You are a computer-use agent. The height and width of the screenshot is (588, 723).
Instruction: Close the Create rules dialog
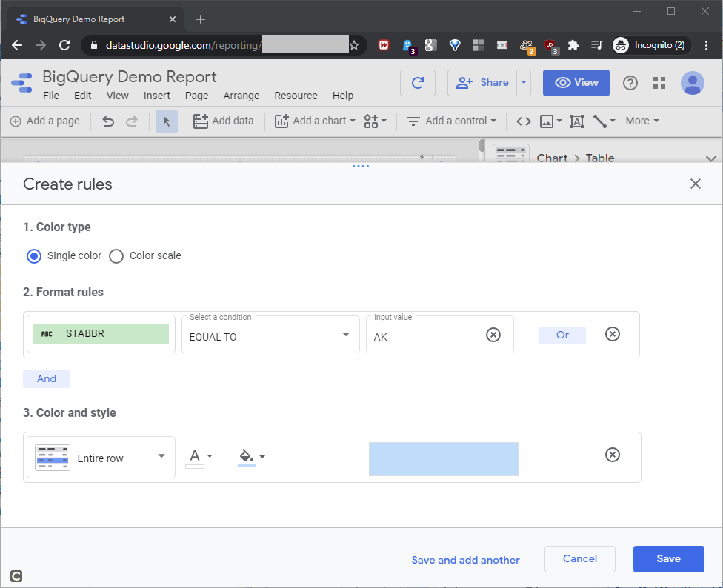click(695, 184)
